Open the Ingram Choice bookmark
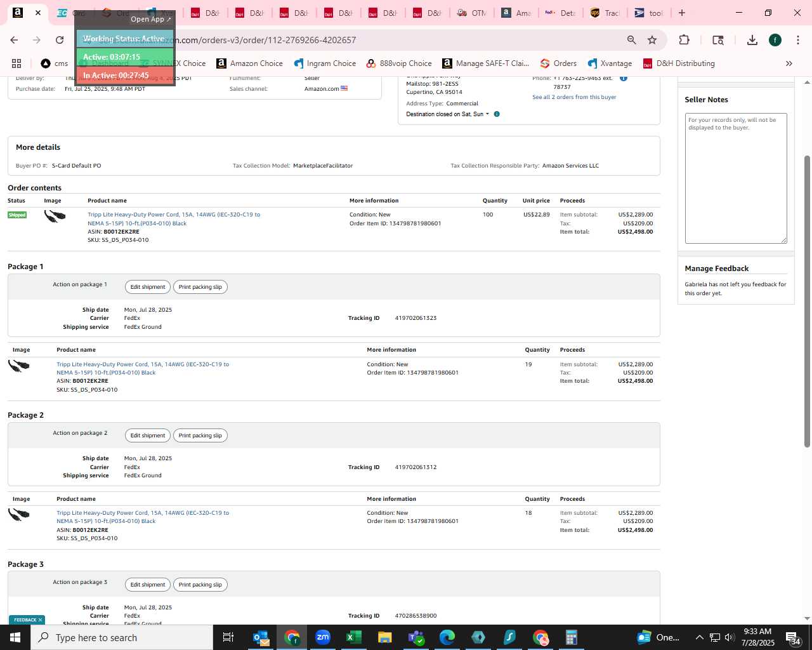812x650 pixels. pos(325,63)
